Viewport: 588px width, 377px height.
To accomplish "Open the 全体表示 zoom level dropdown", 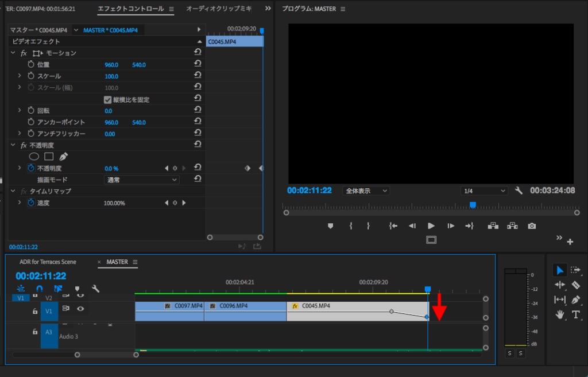I will pos(366,191).
